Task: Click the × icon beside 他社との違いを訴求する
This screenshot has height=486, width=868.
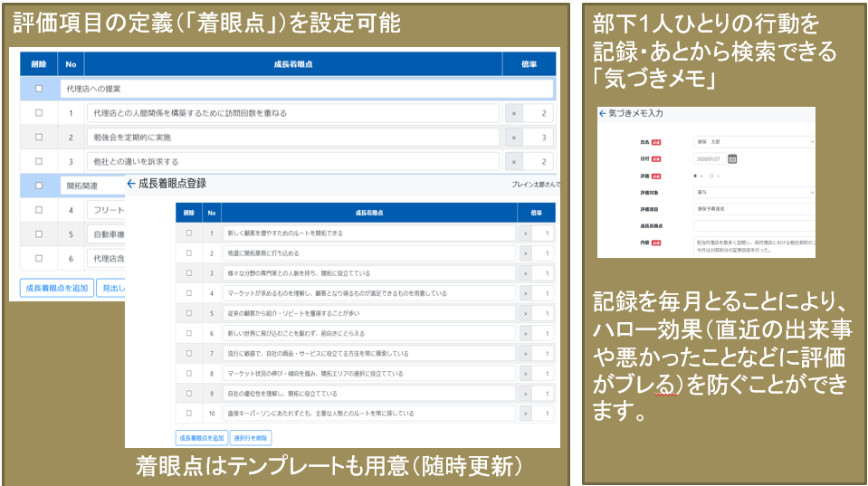Action: click(514, 162)
